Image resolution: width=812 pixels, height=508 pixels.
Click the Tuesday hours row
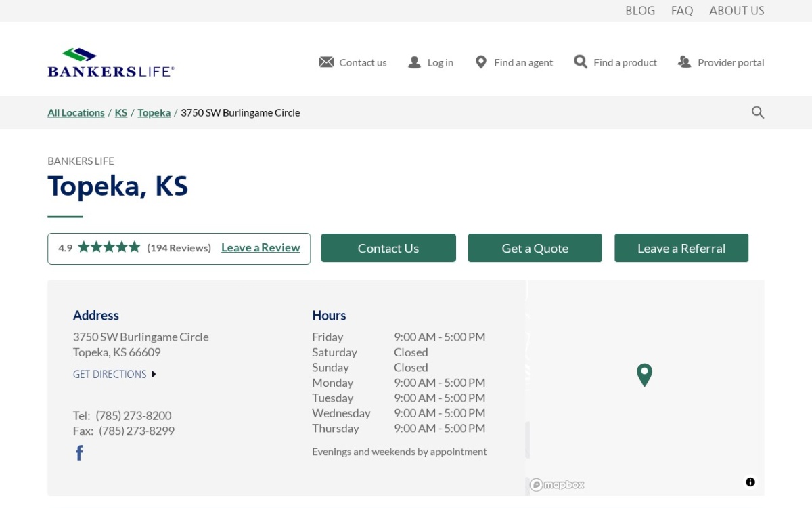399,398
